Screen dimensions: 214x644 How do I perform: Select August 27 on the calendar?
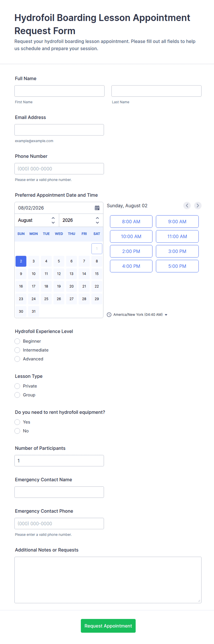[71, 299]
